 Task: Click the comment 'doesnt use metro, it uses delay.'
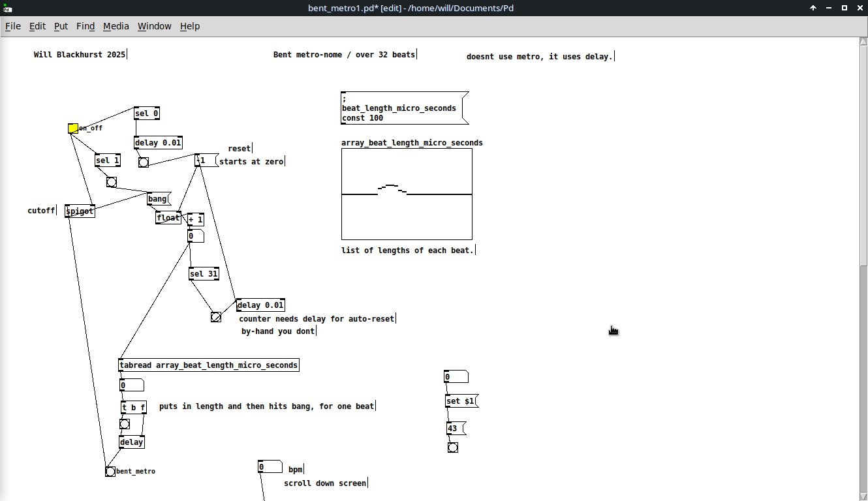pyautogui.click(x=540, y=57)
